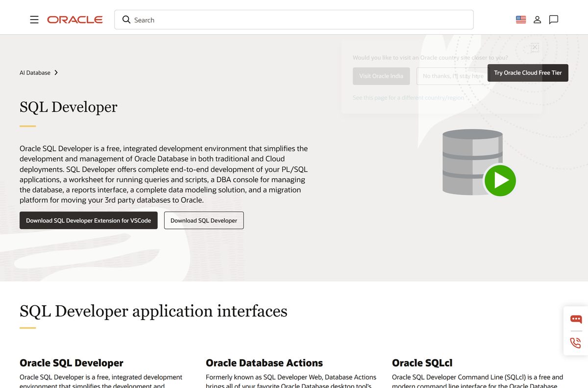Close the country site popup
The width and height of the screenshot is (588, 388).
(535, 48)
